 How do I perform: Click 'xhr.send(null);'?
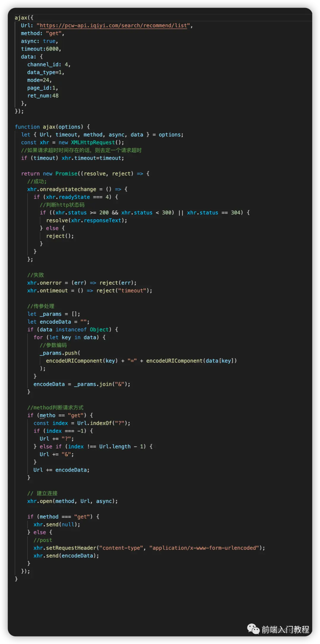[x=57, y=525]
